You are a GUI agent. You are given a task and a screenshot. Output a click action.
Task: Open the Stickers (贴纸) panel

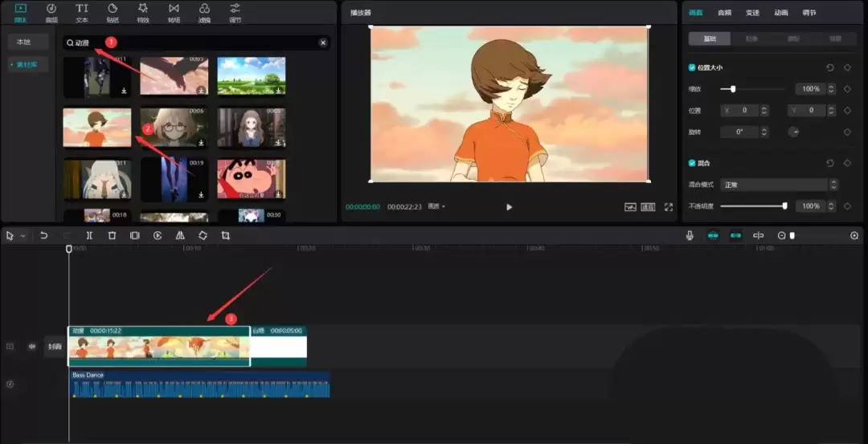pyautogui.click(x=113, y=13)
